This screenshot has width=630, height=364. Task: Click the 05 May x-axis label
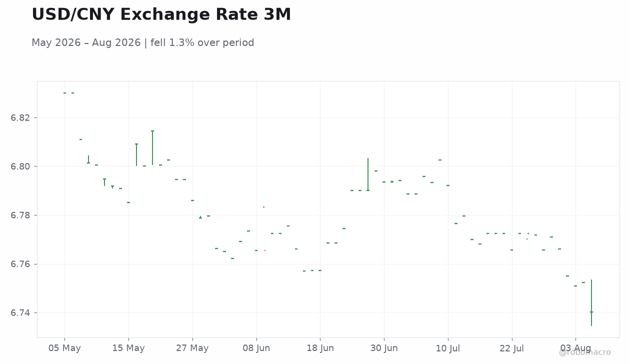tap(64, 348)
